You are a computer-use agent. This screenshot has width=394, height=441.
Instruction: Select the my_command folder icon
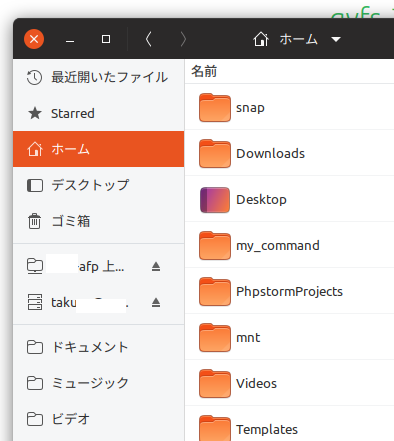coord(215,245)
